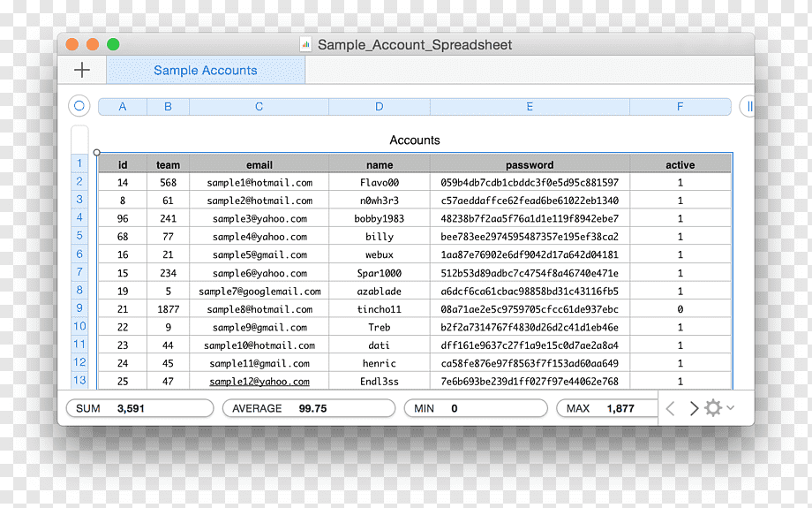Screen dimensions: 812x508
Task: Minimize the window with the orange button
Action: pos(93,44)
